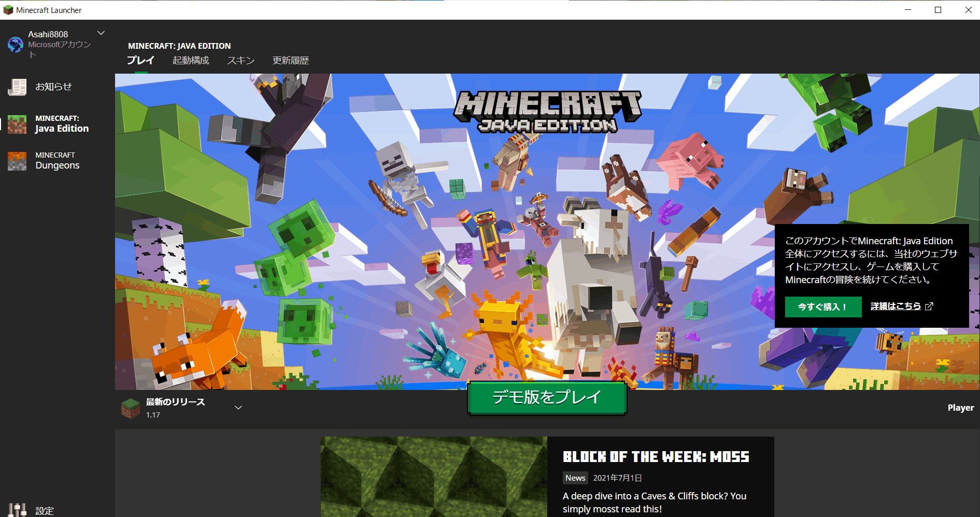Switch to the 起動構成 tab
The image size is (980, 517).
coord(191,60)
